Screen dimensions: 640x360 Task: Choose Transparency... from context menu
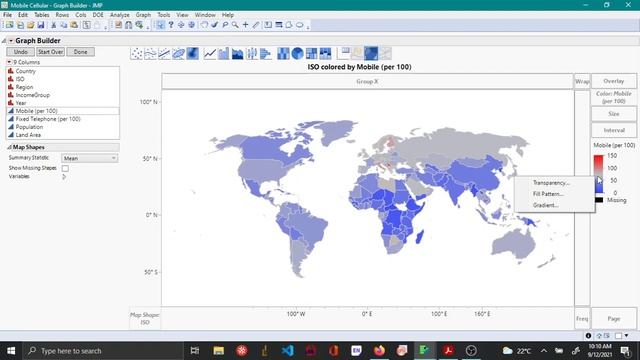pyautogui.click(x=551, y=183)
